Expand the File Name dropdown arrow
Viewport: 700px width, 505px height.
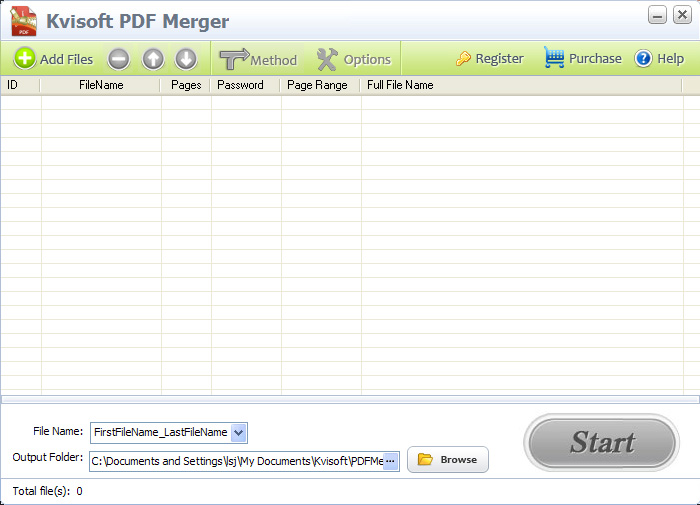point(239,432)
